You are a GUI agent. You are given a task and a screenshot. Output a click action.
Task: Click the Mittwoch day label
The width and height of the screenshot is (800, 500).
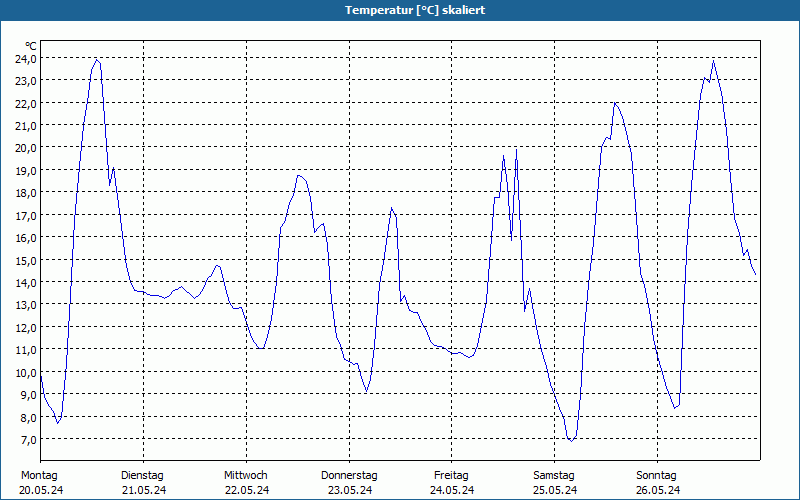[246, 475]
